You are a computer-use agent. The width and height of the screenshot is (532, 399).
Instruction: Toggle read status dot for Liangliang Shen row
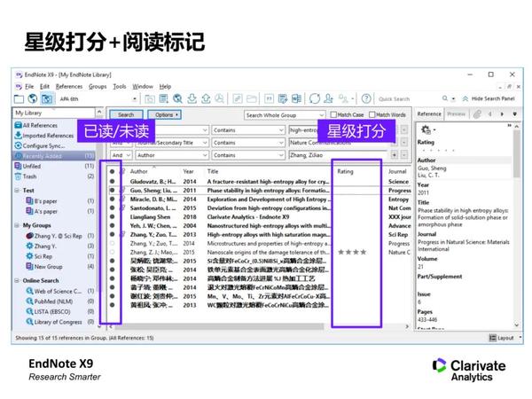click(x=112, y=216)
